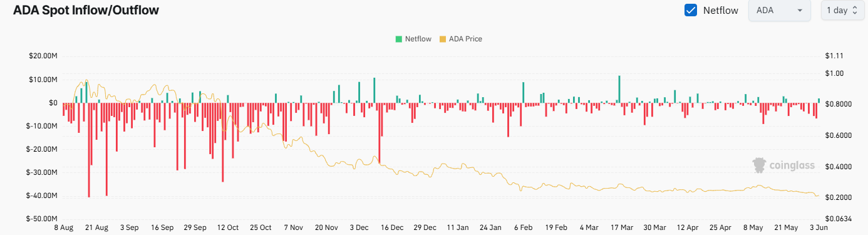
Task: Uncheck the Netflow checkbox
Action: (x=691, y=11)
